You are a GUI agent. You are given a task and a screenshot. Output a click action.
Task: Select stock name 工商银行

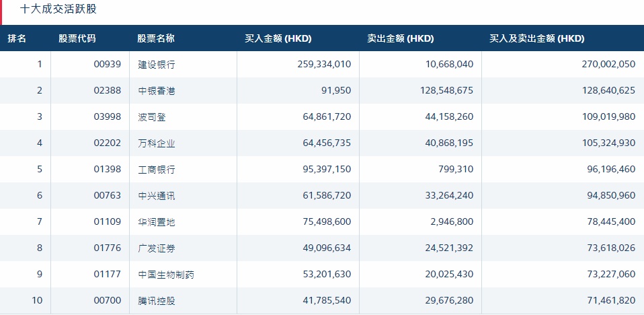[x=157, y=170]
